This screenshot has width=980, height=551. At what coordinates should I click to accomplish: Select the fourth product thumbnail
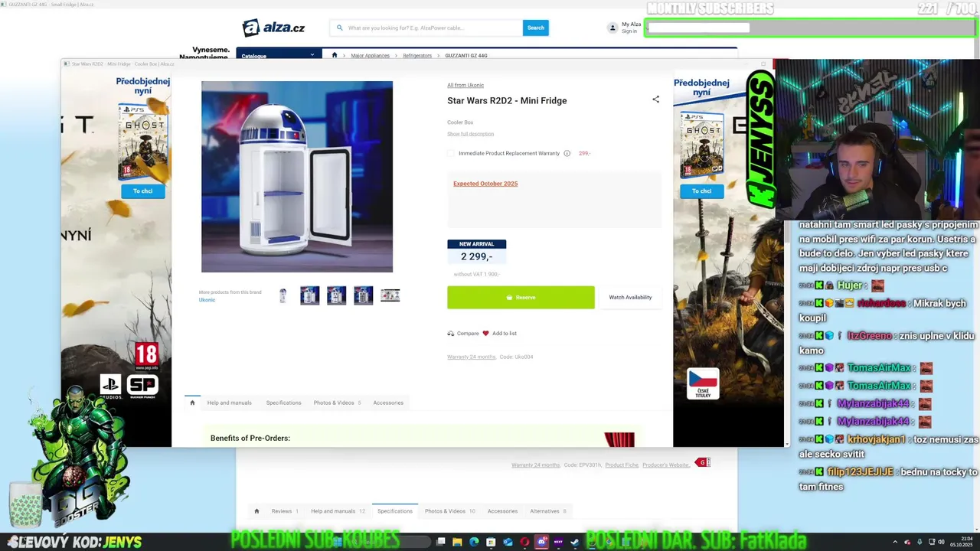tap(364, 295)
